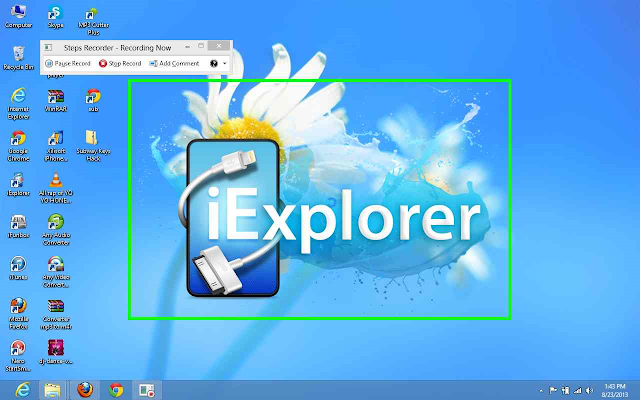Minimize the Steps Recorder window
This screenshot has width=640, height=400.
pyautogui.click(x=187, y=47)
